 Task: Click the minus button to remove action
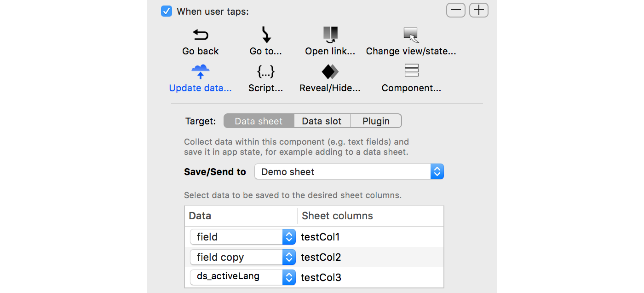tap(455, 10)
